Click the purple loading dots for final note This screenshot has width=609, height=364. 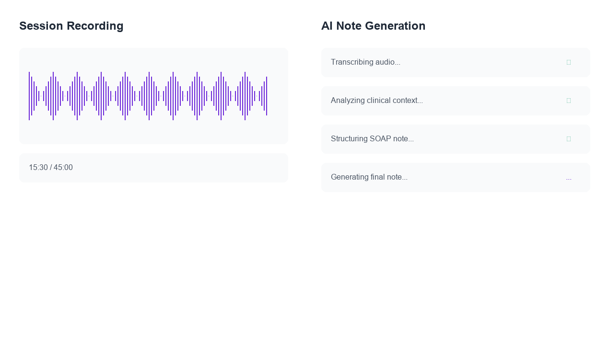569,178
